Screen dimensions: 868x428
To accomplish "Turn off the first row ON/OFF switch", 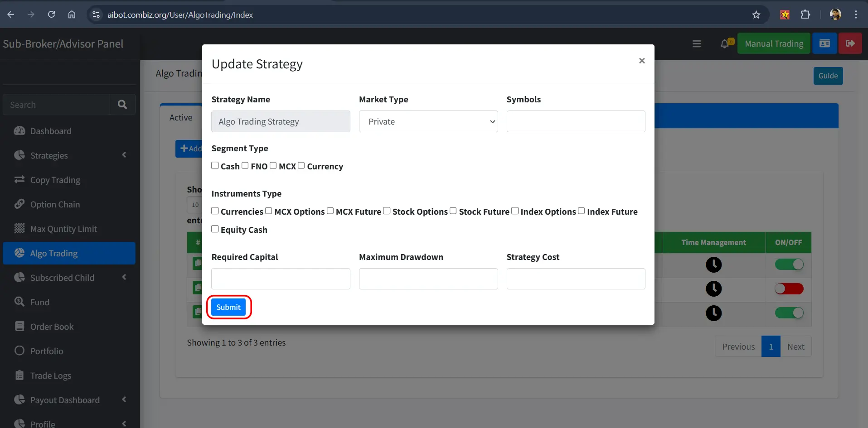I will 789,264.
